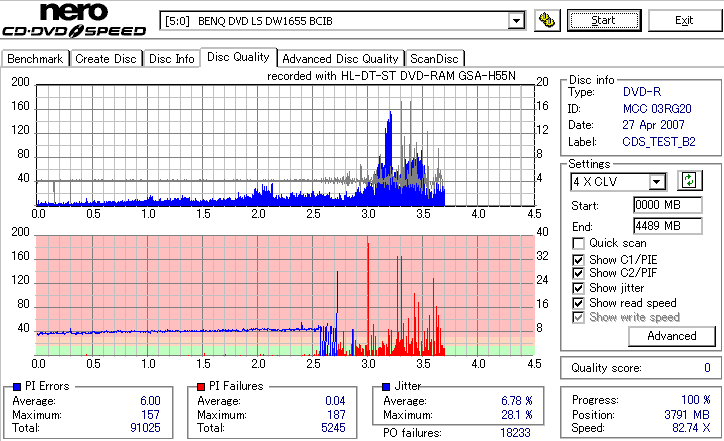Uncheck Show read speed option

(578, 303)
